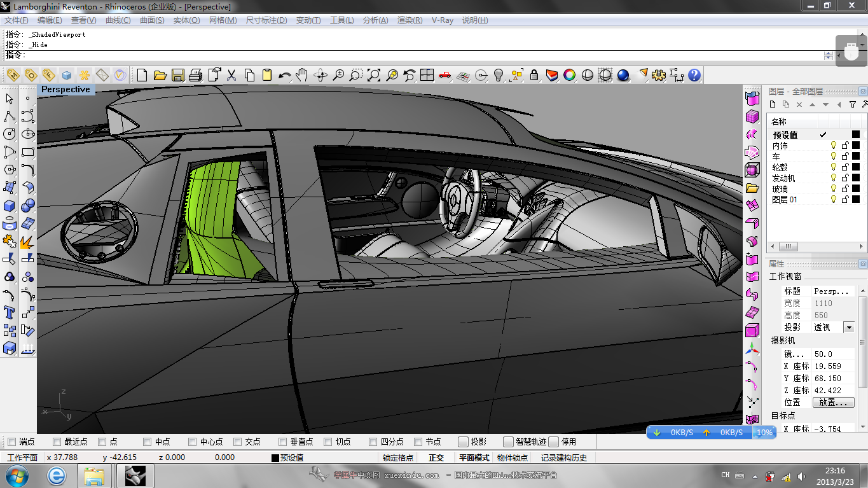
Task: Select the Text T tool
Action: point(10,312)
